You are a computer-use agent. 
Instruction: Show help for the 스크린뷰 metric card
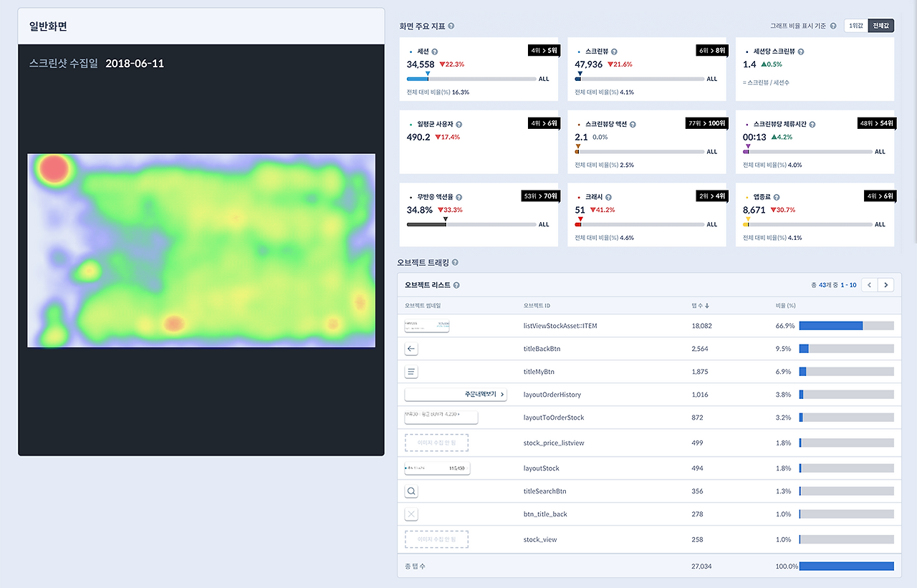point(614,52)
